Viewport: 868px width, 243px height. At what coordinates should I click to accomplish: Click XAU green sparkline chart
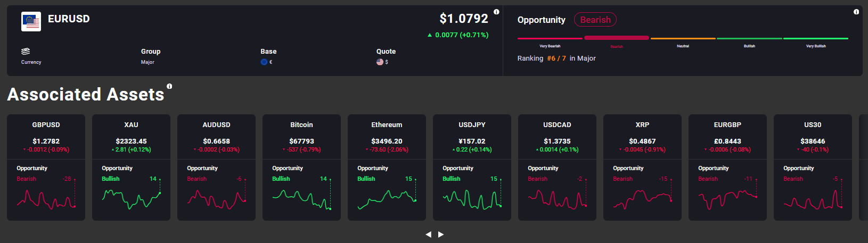tap(132, 199)
